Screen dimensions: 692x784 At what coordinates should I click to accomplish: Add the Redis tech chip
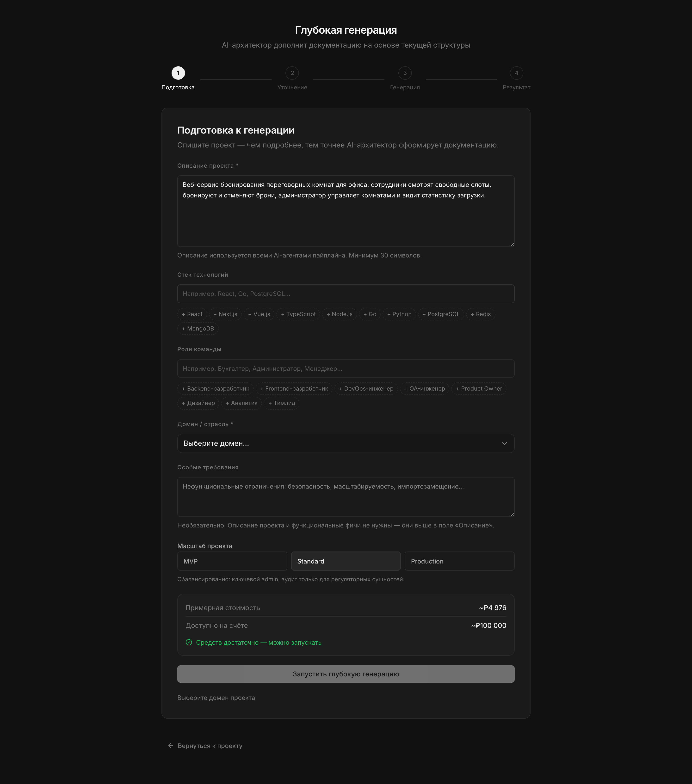coord(481,314)
